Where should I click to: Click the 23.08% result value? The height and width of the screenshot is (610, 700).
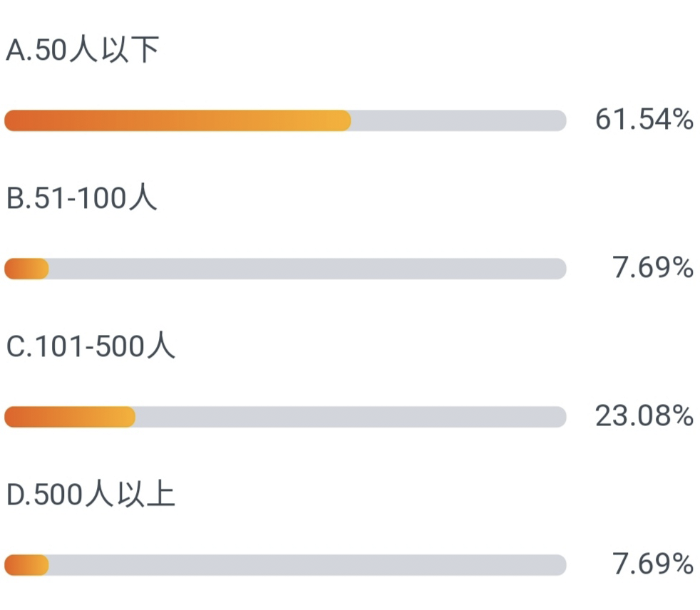click(644, 416)
